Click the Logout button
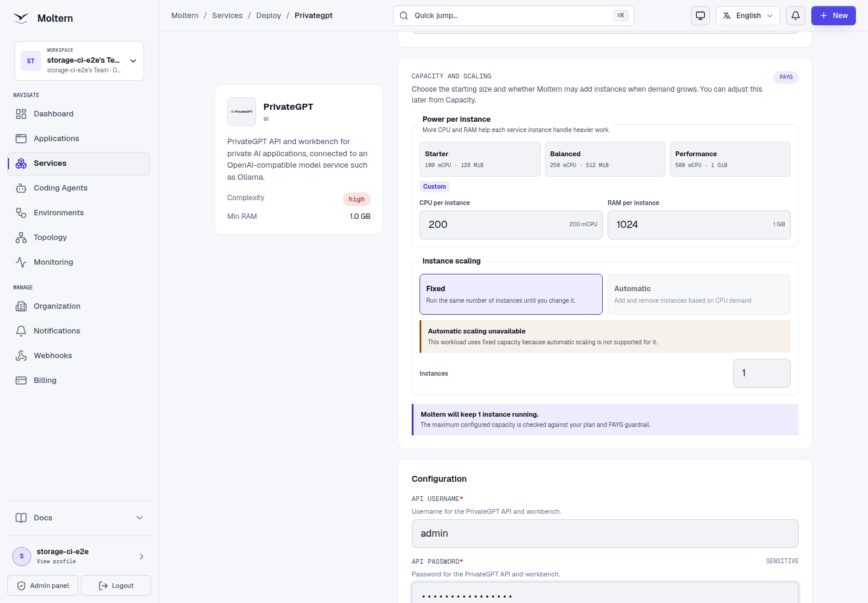The width and height of the screenshot is (868, 603). pos(116,586)
